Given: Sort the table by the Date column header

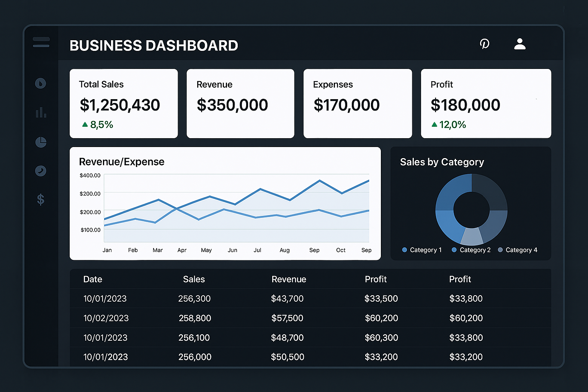Looking at the screenshot, I should click(93, 279).
